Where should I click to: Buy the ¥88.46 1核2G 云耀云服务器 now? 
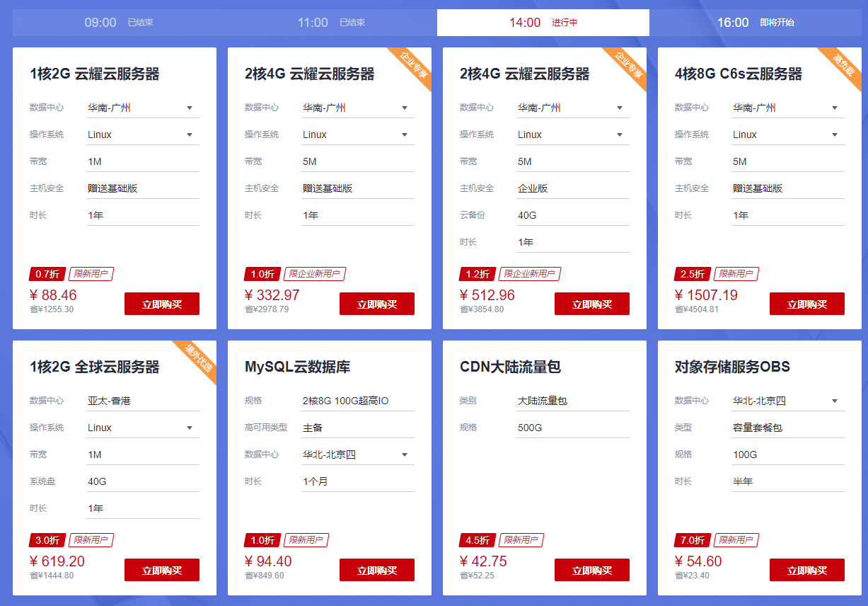(x=162, y=304)
